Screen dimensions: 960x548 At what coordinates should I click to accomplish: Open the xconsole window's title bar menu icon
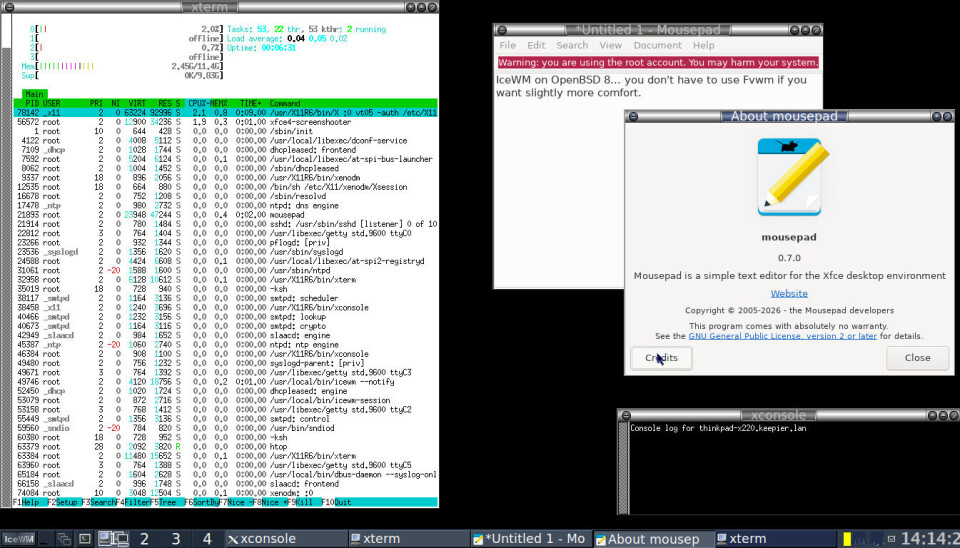[626, 415]
